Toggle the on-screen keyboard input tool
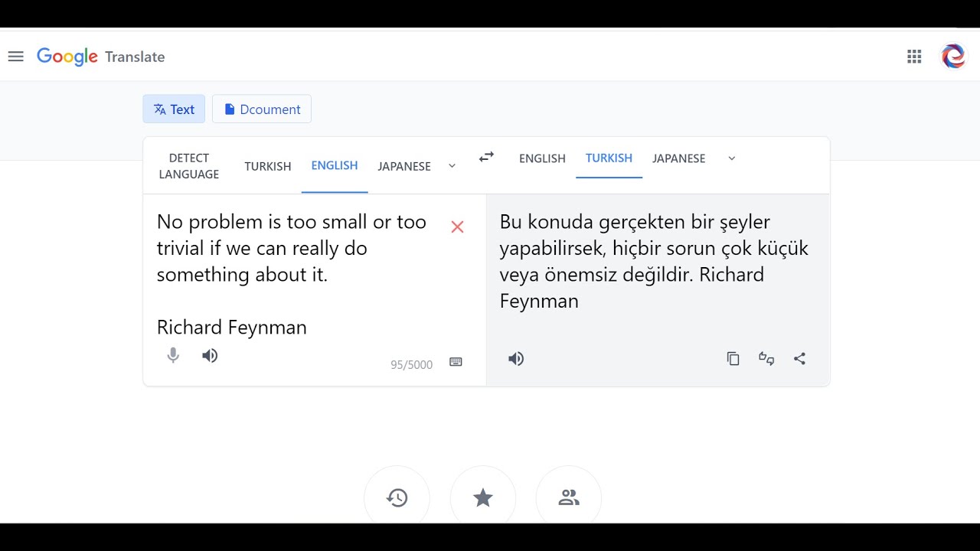Image resolution: width=980 pixels, height=551 pixels. pos(456,363)
